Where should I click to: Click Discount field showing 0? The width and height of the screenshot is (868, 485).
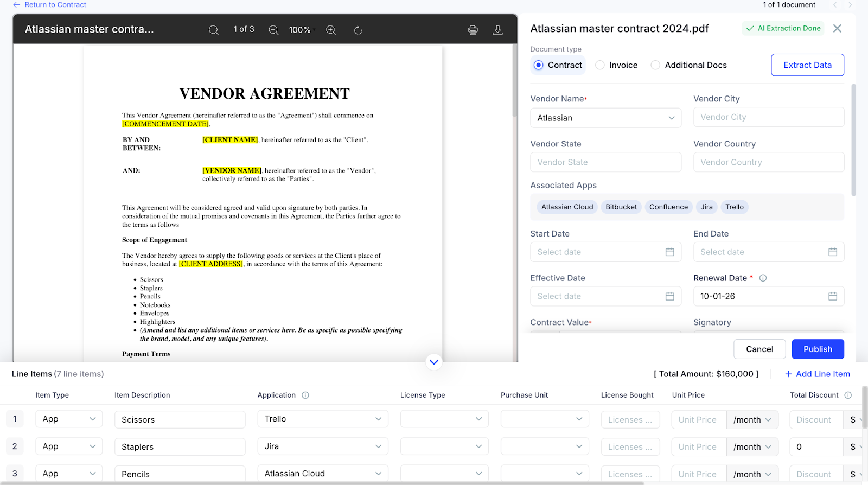coord(816,446)
